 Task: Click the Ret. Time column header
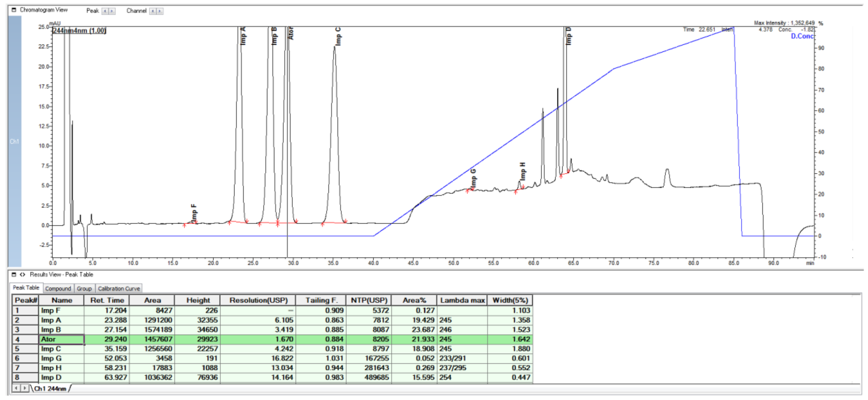[x=107, y=300]
